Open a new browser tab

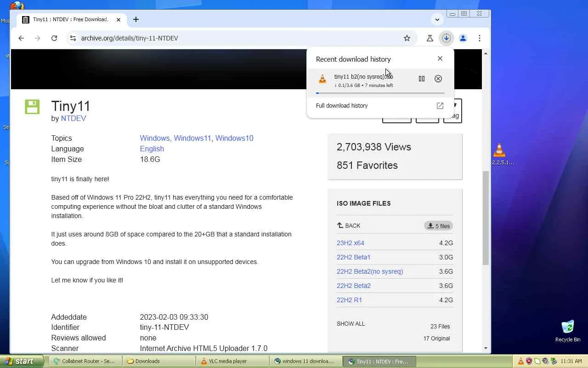pos(136,19)
